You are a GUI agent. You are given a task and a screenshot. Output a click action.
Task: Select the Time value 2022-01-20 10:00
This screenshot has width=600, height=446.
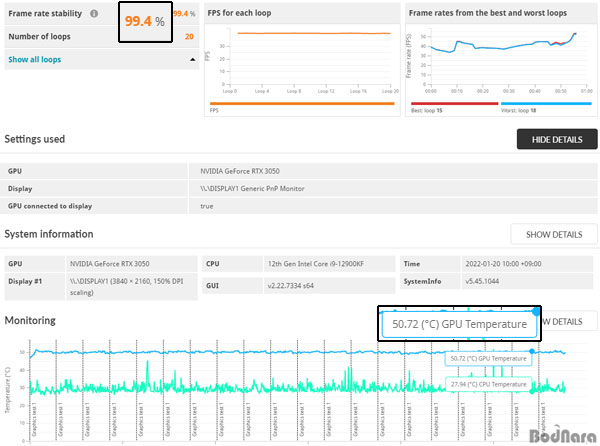point(503,264)
